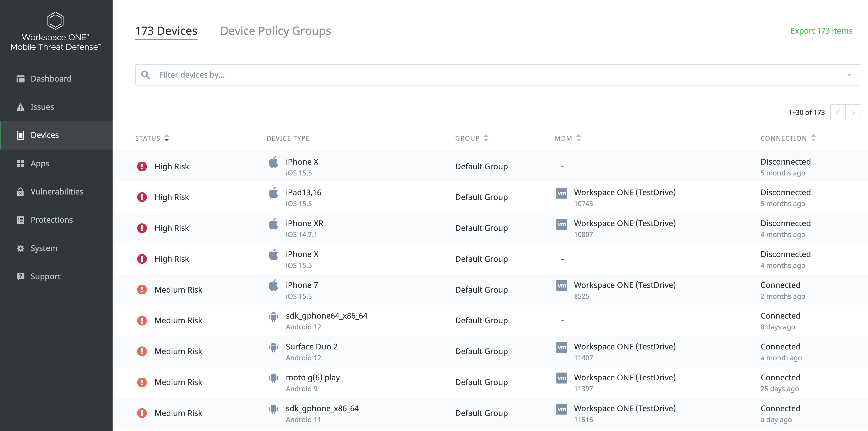
Task: Open the Protections sidebar icon
Action: [x=20, y=219]
